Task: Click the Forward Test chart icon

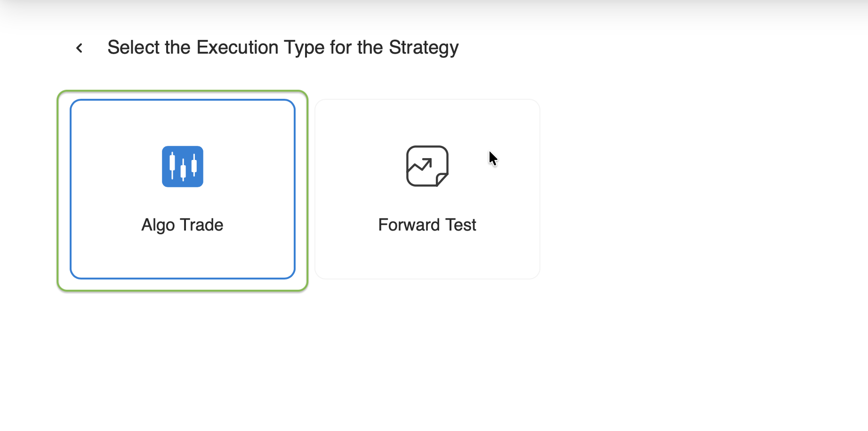Action: pos(427,166)
